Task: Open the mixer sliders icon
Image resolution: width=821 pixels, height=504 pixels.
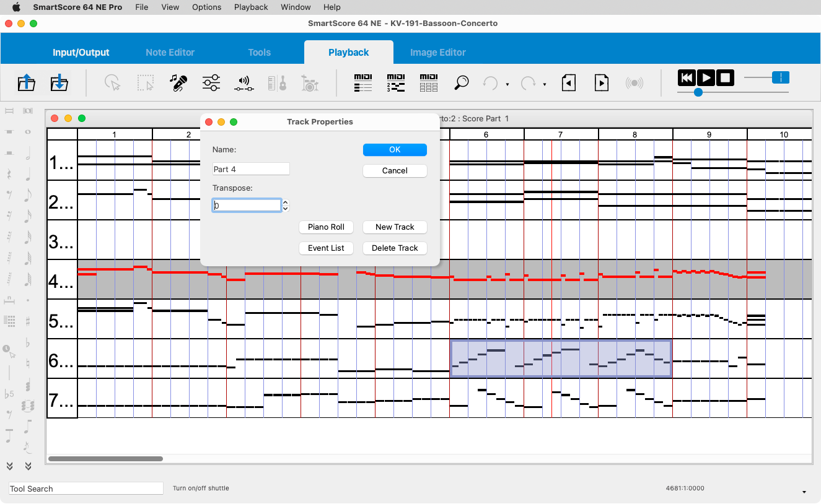Action: coord(211,82)
